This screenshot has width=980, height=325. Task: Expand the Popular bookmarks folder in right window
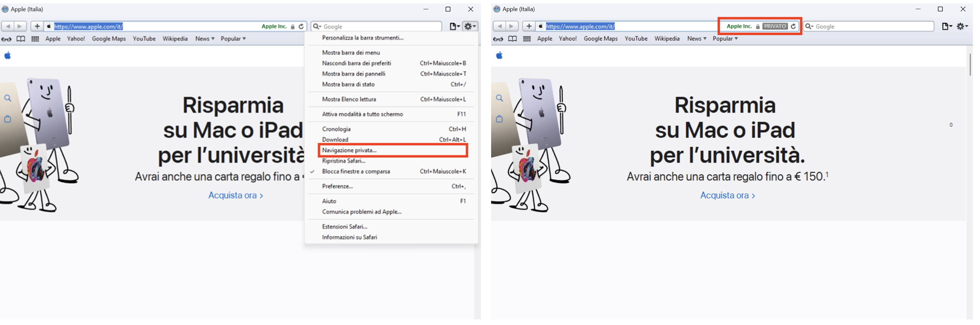pos(725,39)
